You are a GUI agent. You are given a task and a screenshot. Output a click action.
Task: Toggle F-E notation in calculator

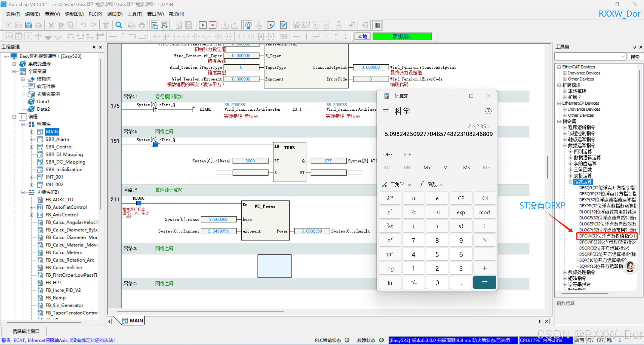(x=407, y=154)
